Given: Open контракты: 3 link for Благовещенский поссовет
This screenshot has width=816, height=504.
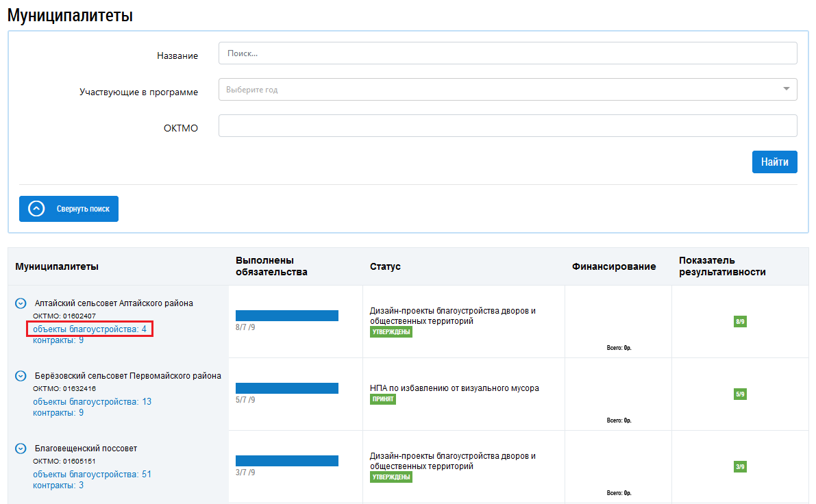Looking at the screenshot, I should [x=58, y=486].
